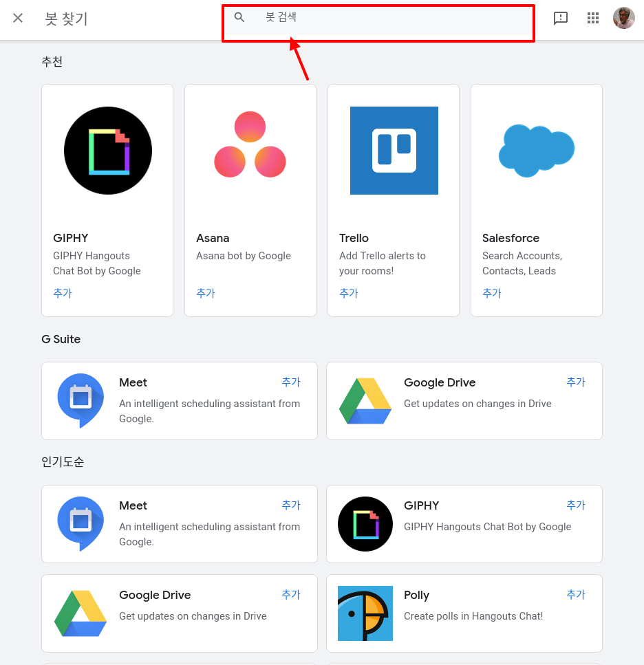Add the Trello bot
The height and width of the screenshot is (665, 644).
point(349,293)
